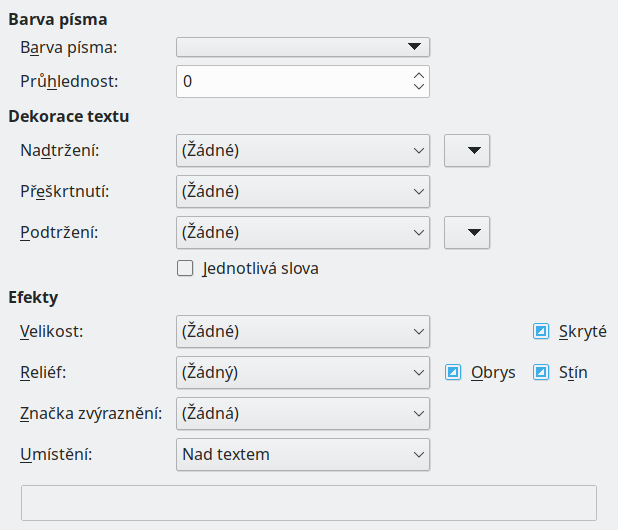The width and height of the screenshot is (618, 530).
Task: Expand the Nadtržení dropdown
Action: coord(302,151)
